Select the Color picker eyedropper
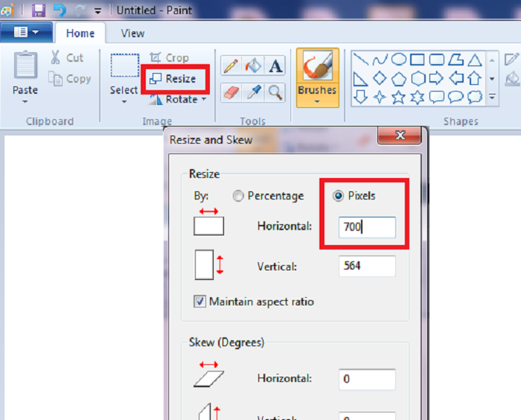The height and width of the screenshot is (420, 521). (x=253, y=92)
